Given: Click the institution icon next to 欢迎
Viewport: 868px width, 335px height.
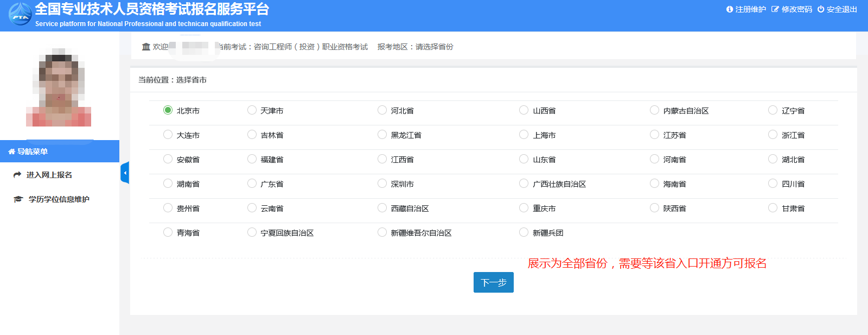Looking at the screenshot, I should tap(146, 47).
